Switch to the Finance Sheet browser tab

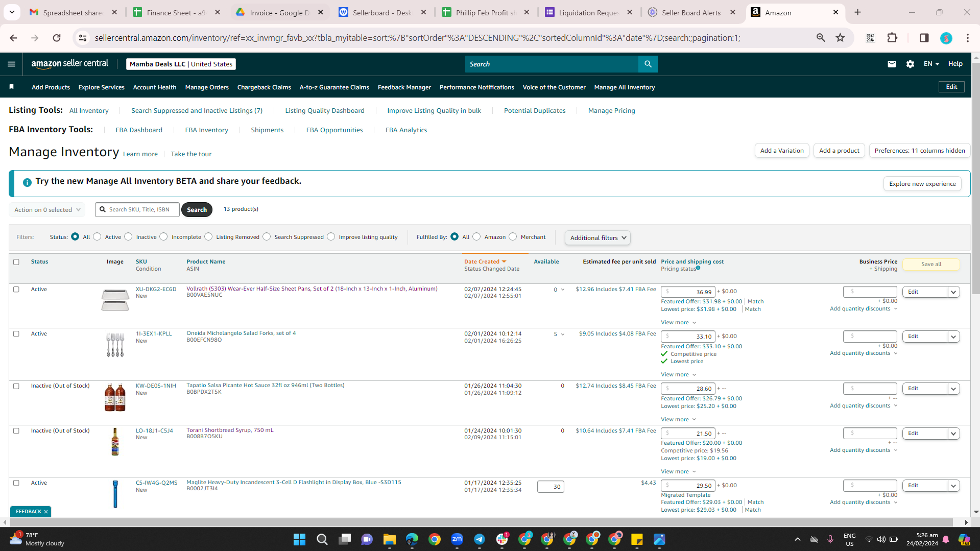click(177, 12)
